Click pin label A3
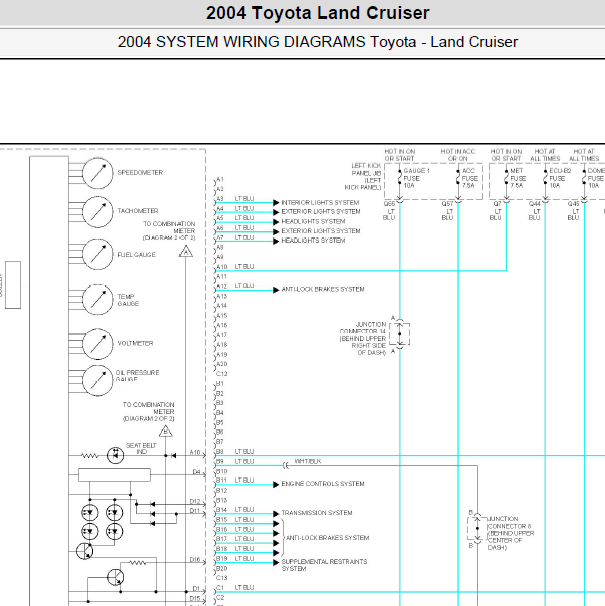Viewport: 605px width, 606px height. (x=220, y=199)
